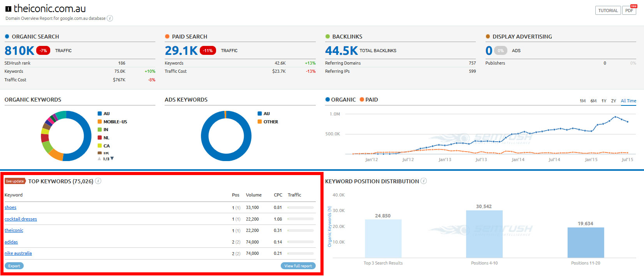Select the 6M time range
The width and height of the screenshot is (644, 277).
pyautogui.click(x=593, y=101)
